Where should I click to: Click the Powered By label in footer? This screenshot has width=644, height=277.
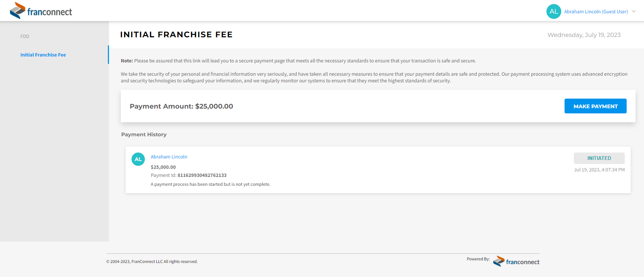[478, 259]
